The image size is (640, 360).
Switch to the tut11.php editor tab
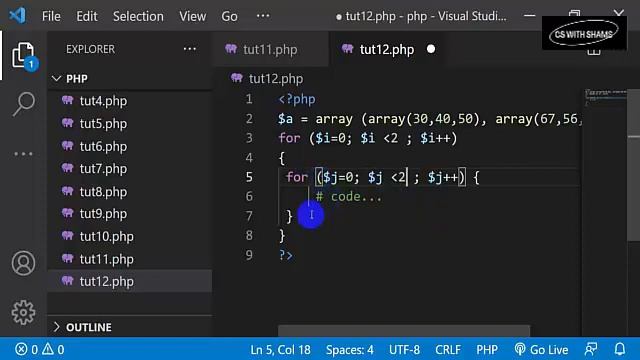pos(270,49)
